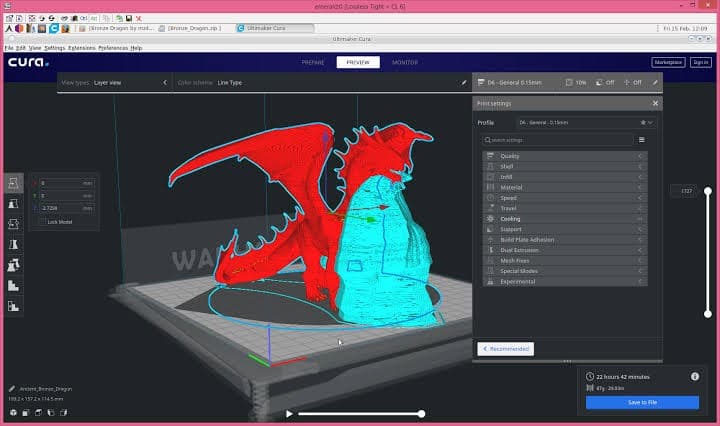
Task: Click the pencil icon next to Line Type
Action: (x=464, y=83)
